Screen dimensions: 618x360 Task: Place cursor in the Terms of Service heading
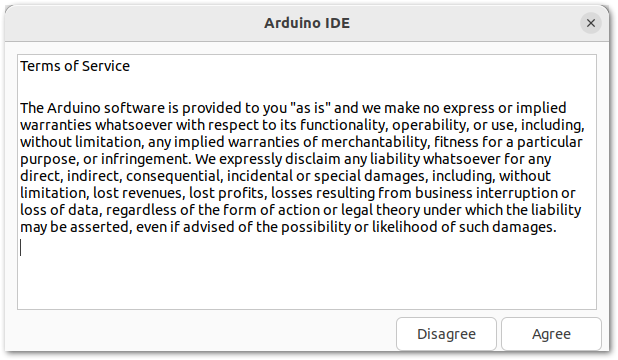click(75, 66)
